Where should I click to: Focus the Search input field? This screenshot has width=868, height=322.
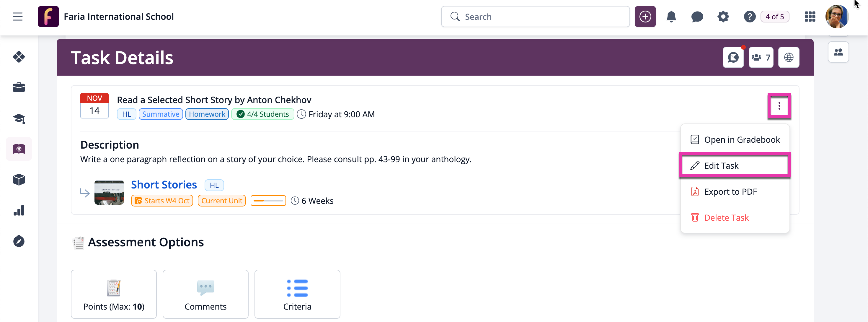pos(535,17)
